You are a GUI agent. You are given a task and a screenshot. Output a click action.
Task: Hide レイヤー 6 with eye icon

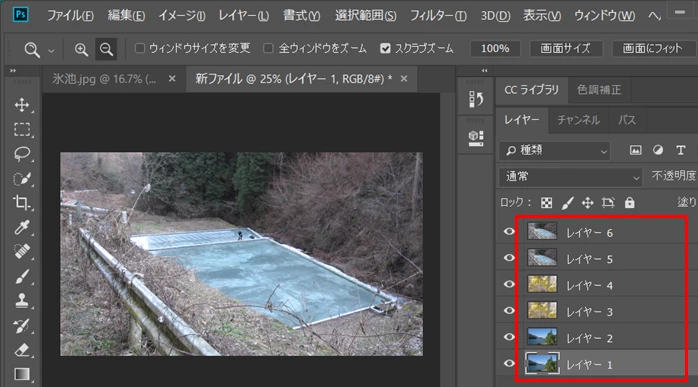point(509,232)
